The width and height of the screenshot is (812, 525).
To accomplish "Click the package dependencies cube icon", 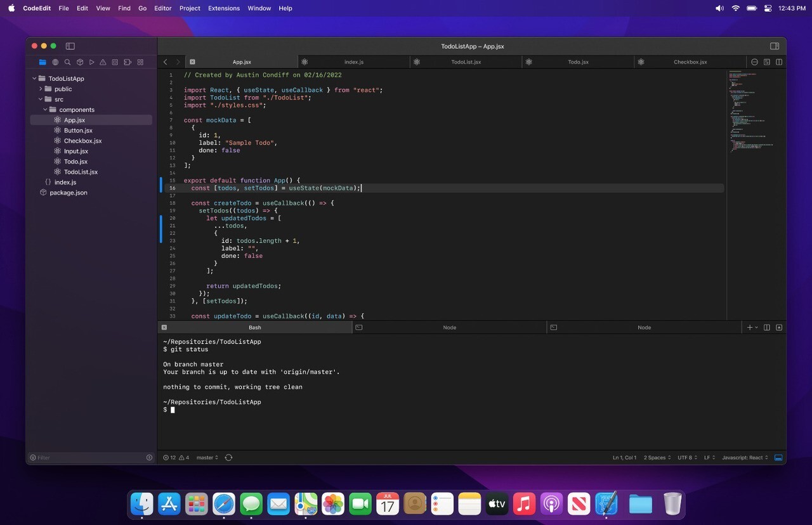I will pyautogui.click(x=79, y=62).
